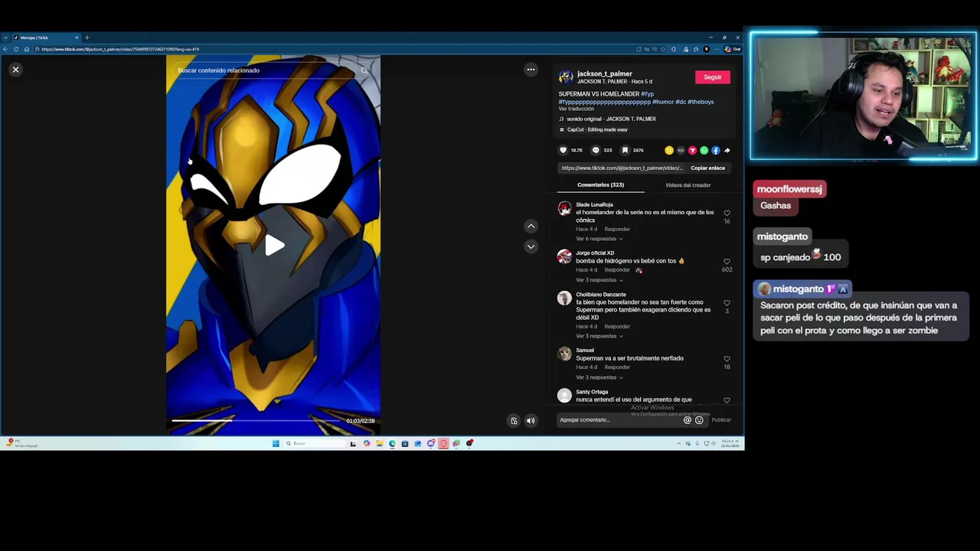
Task: Close the TikTok video viewer with the X
Action: coord(15,70)
